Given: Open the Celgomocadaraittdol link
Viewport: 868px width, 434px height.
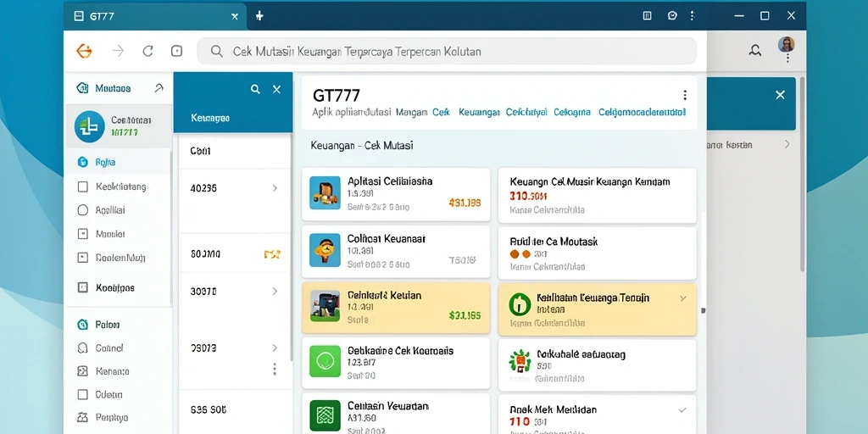Looking at the screenshot, I should tap(643, 112).
